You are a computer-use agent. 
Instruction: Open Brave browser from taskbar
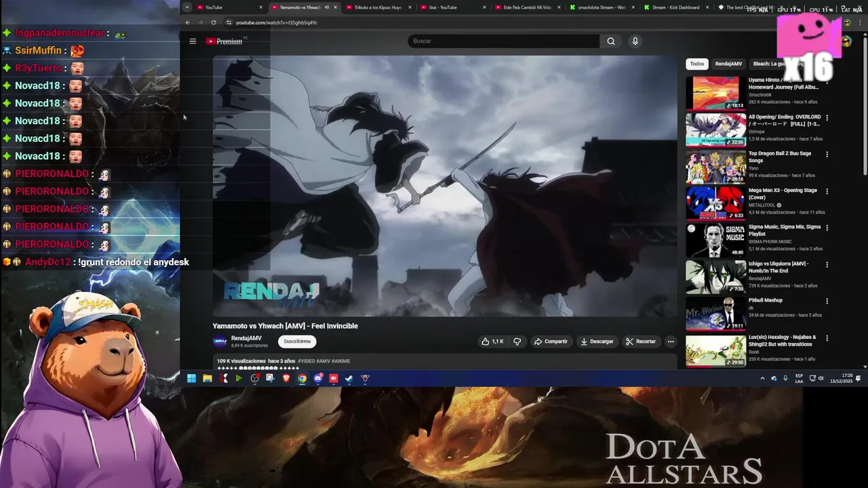pyautogui.click(x=286, y=378)
